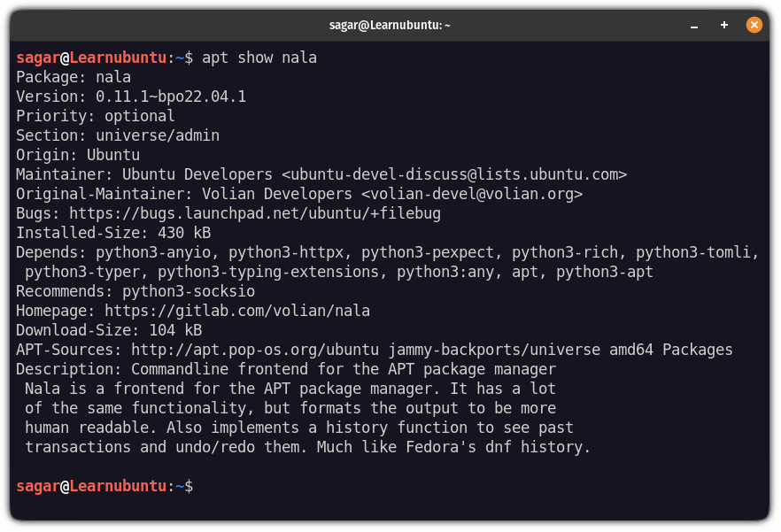Click the bugs.launchpad.net URL
Screen dimensions: 781x532
point(266,212)
